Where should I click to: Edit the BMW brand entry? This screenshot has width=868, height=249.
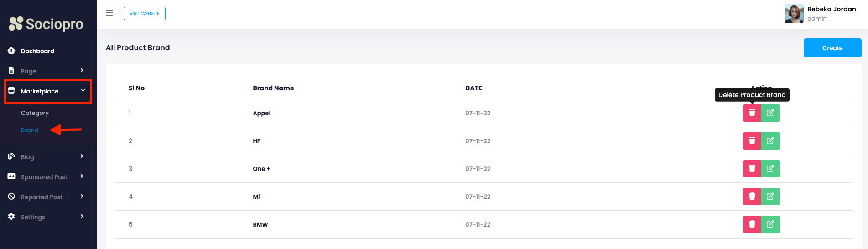click(x=770, y=224)
